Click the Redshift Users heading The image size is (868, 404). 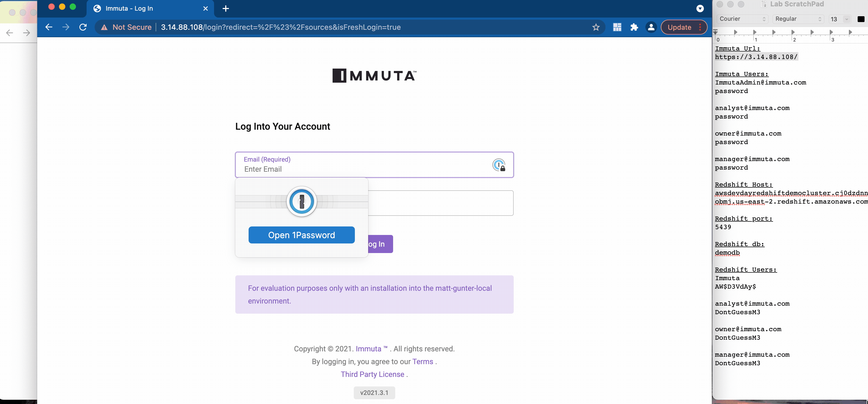point(746,270)
